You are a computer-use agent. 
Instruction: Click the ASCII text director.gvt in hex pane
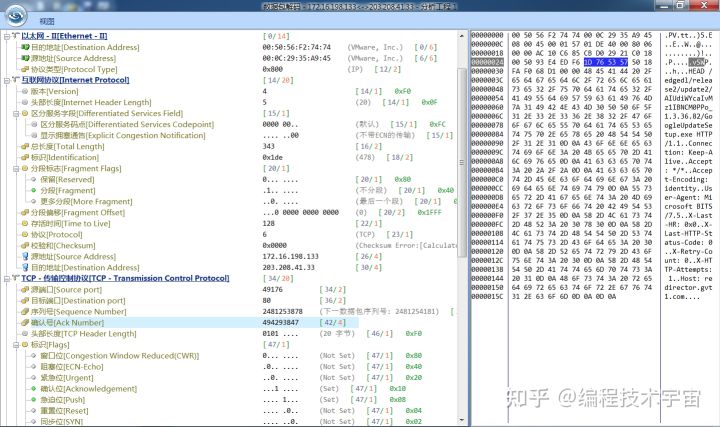click(688, 287)
